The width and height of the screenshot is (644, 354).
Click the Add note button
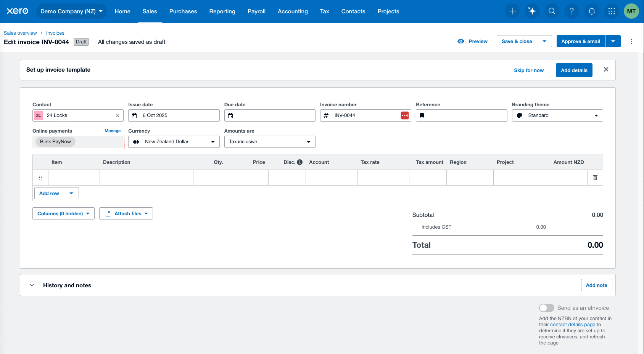pyautogui.click(x=596, y=285)
